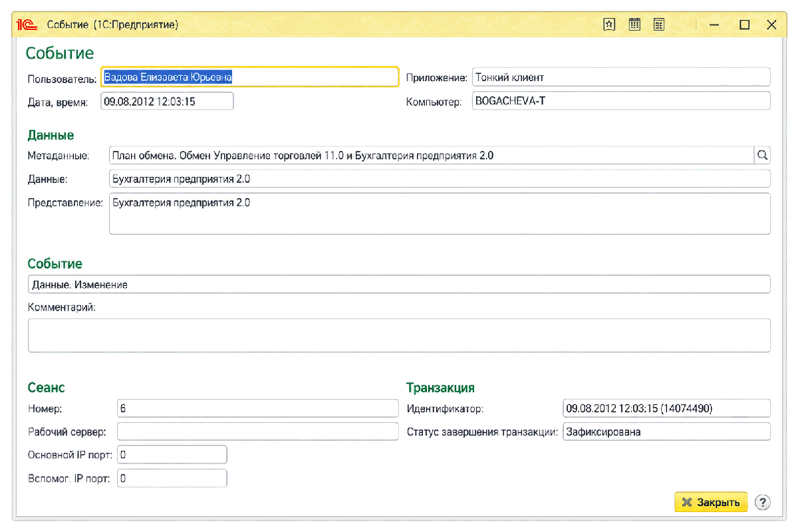This screenshot has width=798, height=532.
Task: Select the Дата, время field
Action: (167, 101)
